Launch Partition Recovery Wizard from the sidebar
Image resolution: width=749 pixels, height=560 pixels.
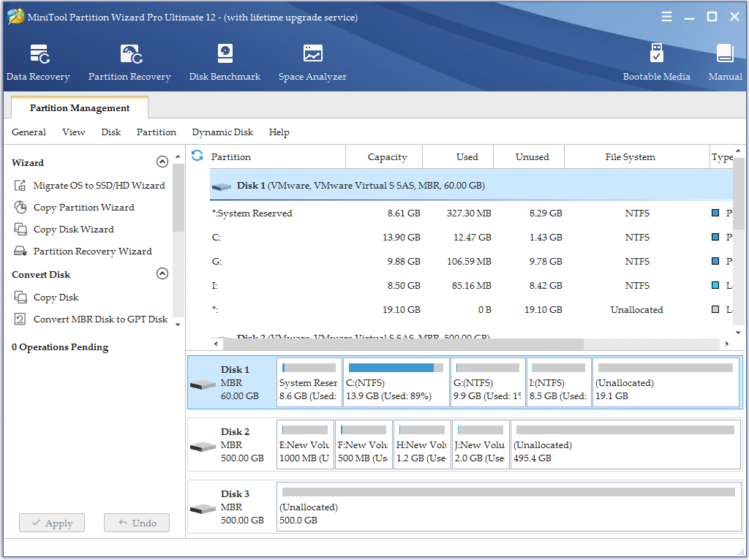[93, 251]
